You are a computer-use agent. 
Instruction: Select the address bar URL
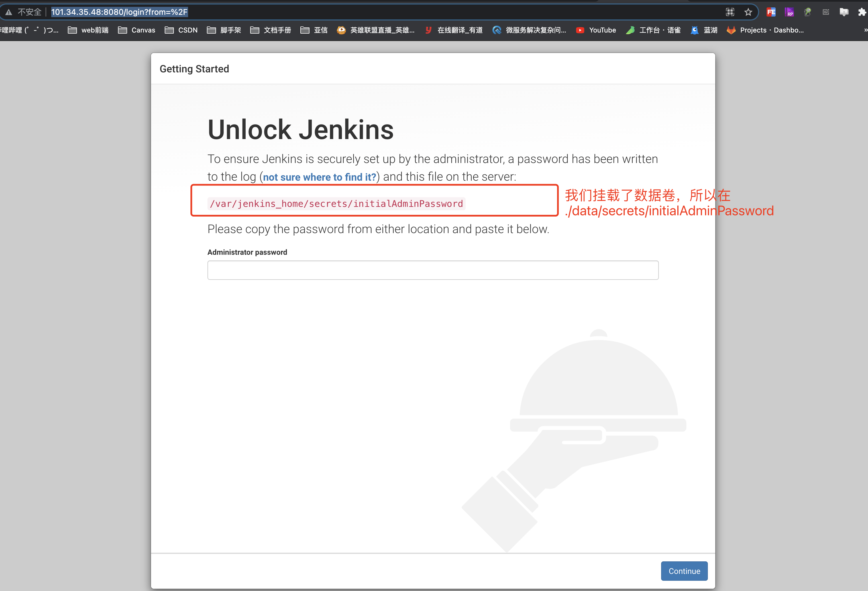tap(119, 12)
